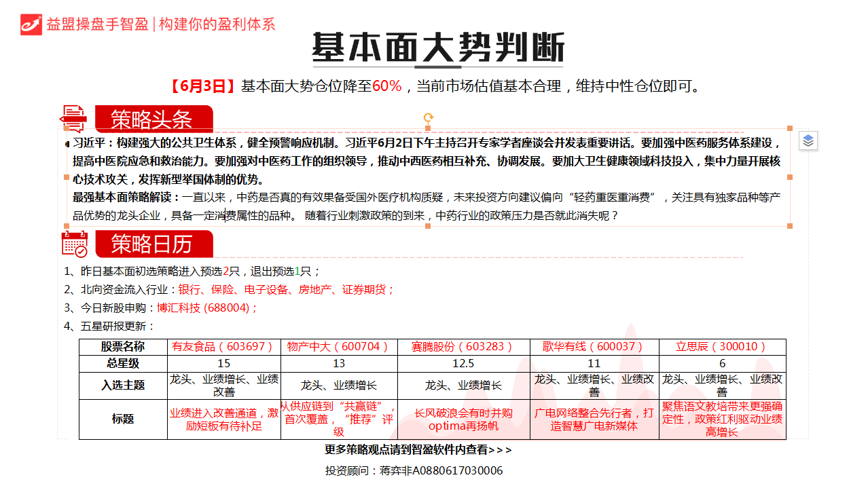The width and height of the screenshot is (868, 486).
Task: Open the layers options icon on right
Action: 808,141
